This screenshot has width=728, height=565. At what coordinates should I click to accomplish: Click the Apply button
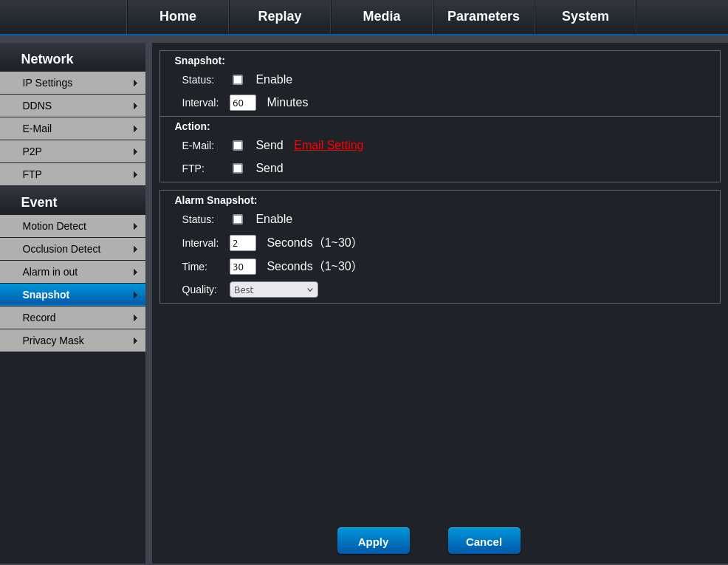[374, 541]
